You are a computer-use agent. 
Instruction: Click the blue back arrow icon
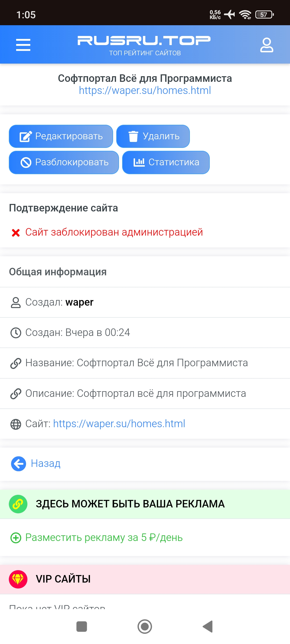(x=19, y=464)
